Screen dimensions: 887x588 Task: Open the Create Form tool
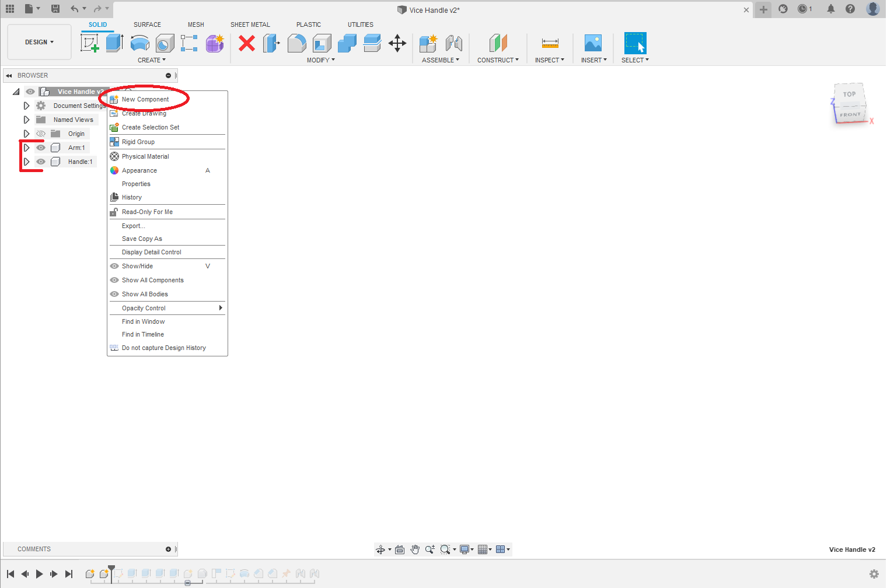(215, 43)
